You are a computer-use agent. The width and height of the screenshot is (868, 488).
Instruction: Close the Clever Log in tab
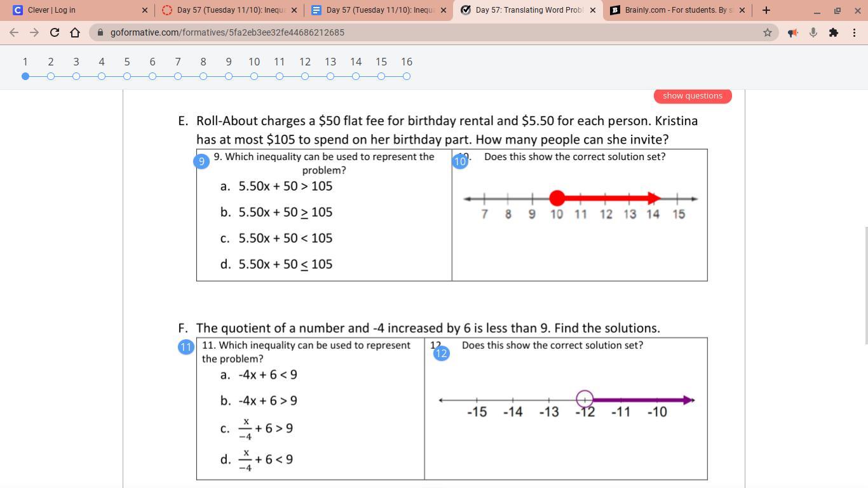[144, 10]
